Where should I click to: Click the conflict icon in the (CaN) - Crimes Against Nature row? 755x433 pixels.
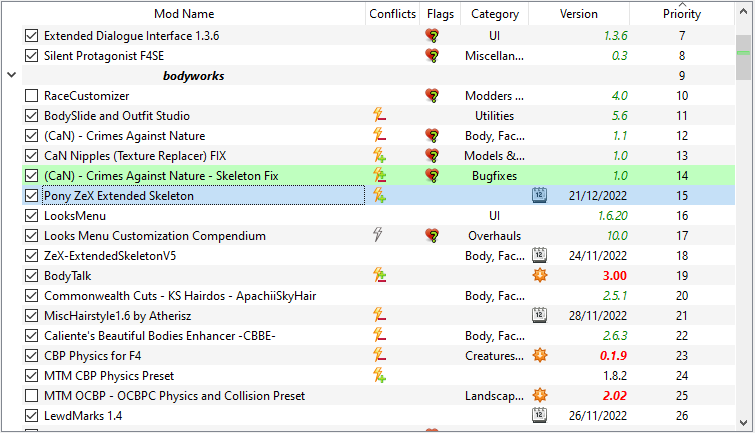(x=379, y=135)
